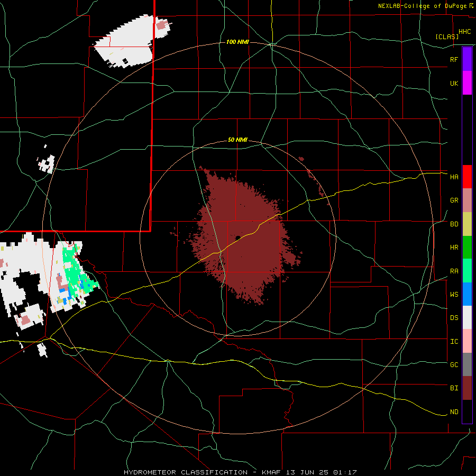Select the HR heavy rain green swatch

467,247
